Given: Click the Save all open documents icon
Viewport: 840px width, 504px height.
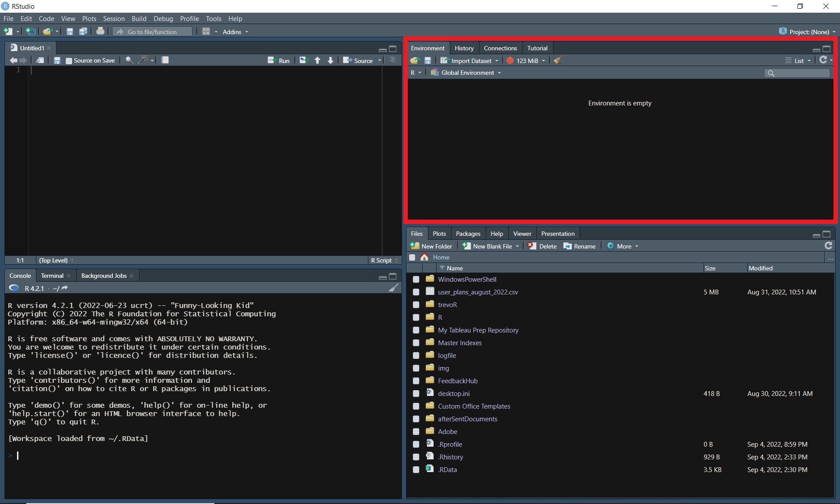Looking at the screenshot, I should coord(83,31).
